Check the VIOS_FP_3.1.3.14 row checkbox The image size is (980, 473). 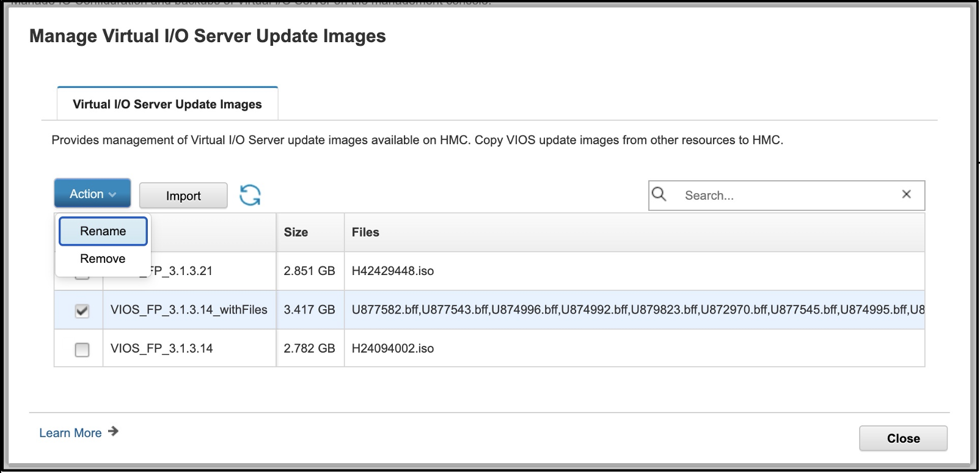click(82, 350)
